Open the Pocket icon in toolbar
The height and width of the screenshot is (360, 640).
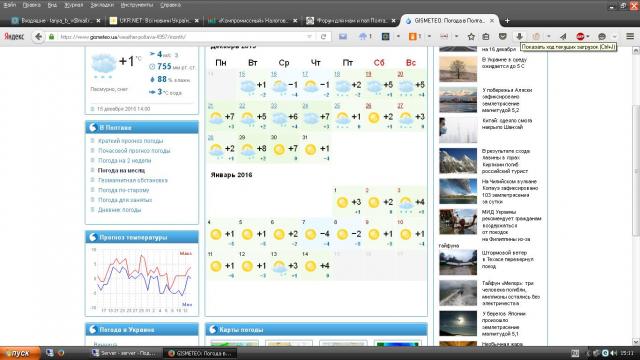point(503,37)
